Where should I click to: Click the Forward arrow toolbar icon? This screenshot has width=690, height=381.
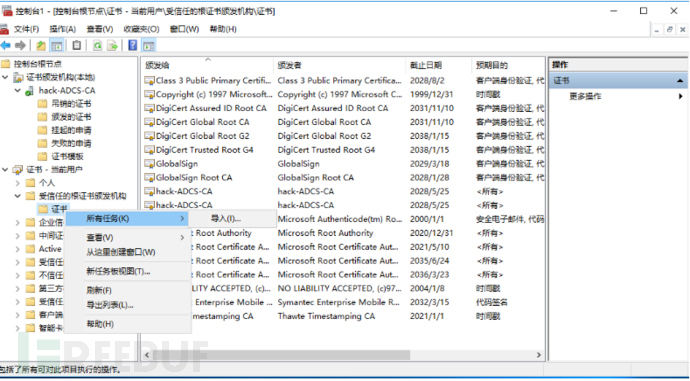pos(20,45)
